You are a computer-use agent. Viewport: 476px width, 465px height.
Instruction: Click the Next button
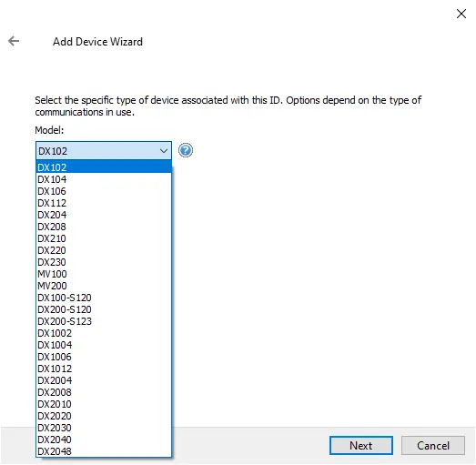pyautogui.click(x=361, y=445)
